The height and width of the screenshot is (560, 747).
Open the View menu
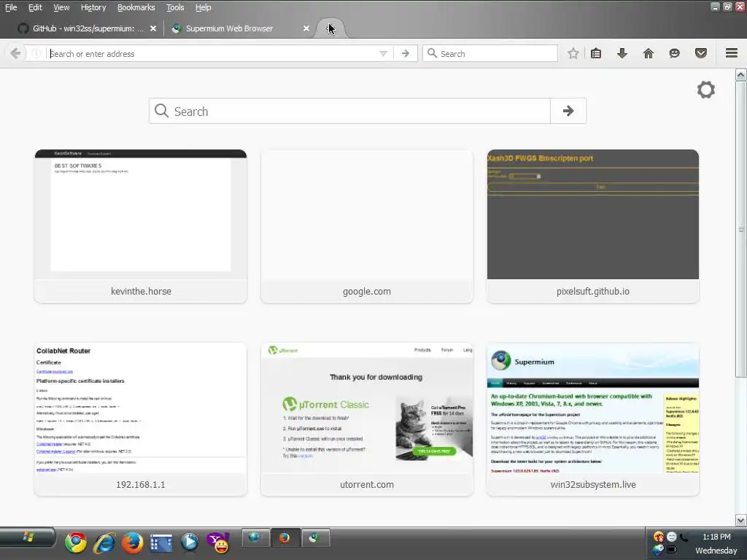(61, 7)
